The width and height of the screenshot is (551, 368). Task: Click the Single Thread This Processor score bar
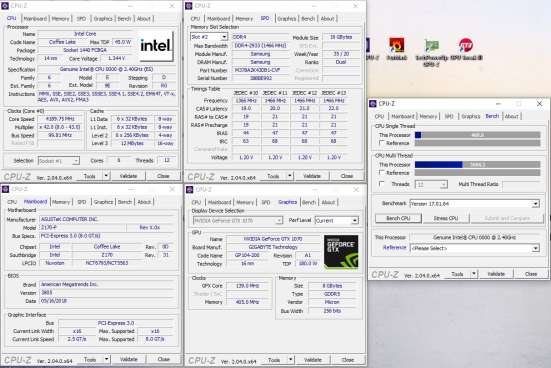[478, 135]
